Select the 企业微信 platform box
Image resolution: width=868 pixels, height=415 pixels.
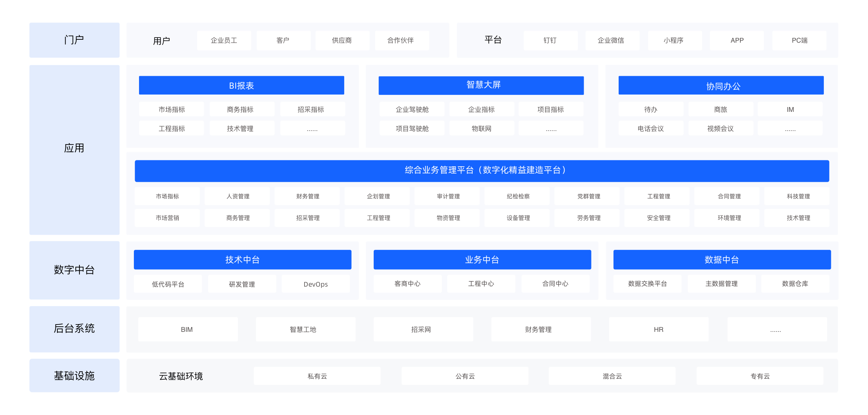[612, 40]
